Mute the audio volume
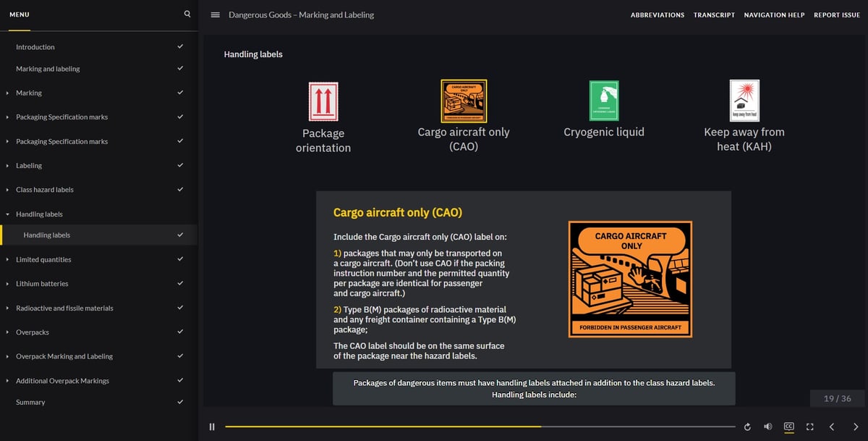868x441 pixels. [x=768, y=427]
